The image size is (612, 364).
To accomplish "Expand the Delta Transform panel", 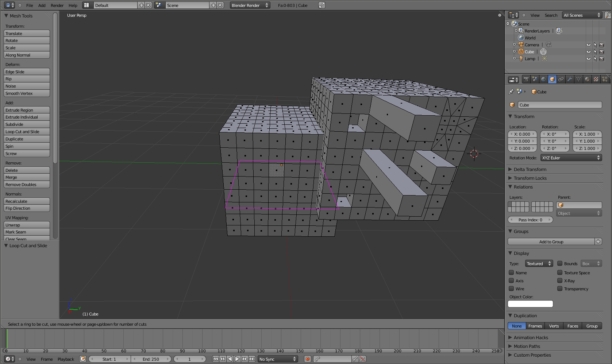I will [x=530, y=169].
